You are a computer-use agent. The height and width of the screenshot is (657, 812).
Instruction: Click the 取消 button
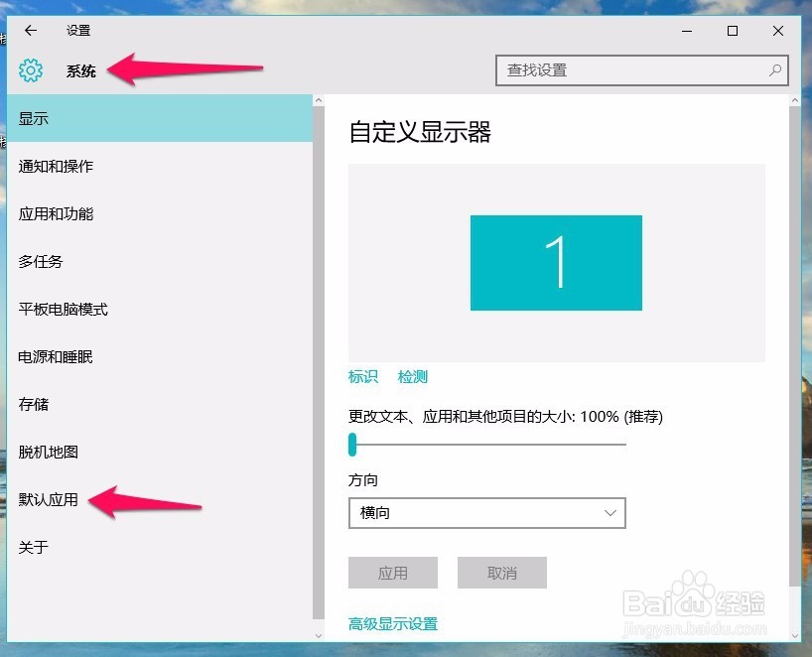(502, 573)
